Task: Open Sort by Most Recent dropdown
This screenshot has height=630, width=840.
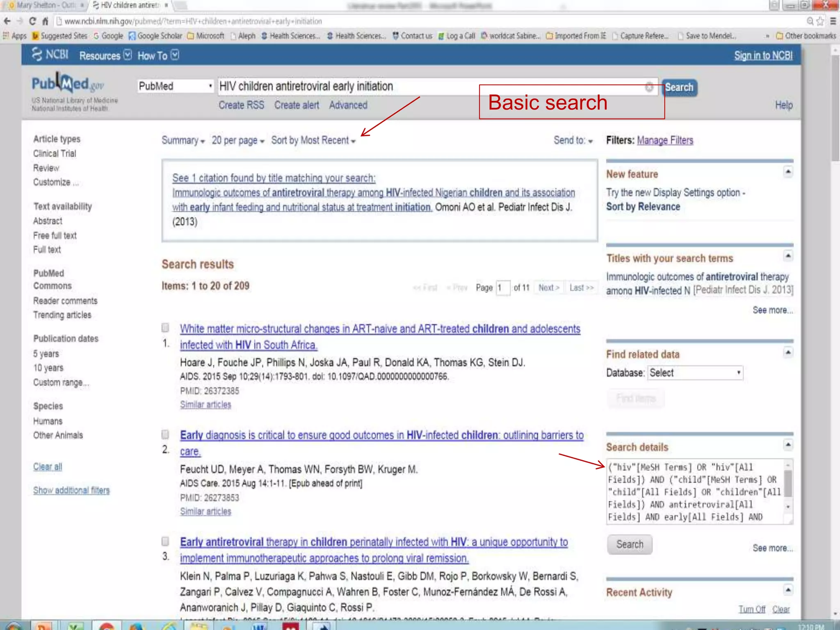Action: click(x=313, y=140)
